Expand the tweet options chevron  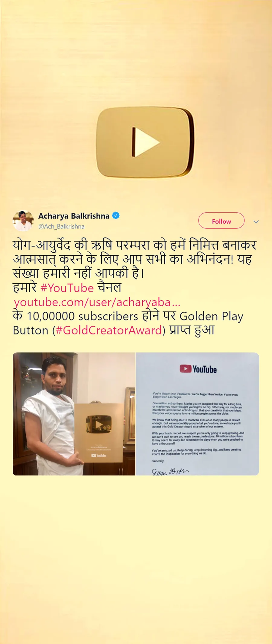(256, 222)
